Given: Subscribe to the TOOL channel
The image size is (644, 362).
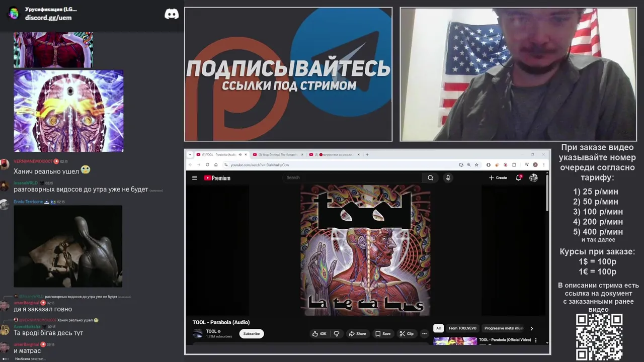Looking at the screenshot, I should tap(252, 333).
